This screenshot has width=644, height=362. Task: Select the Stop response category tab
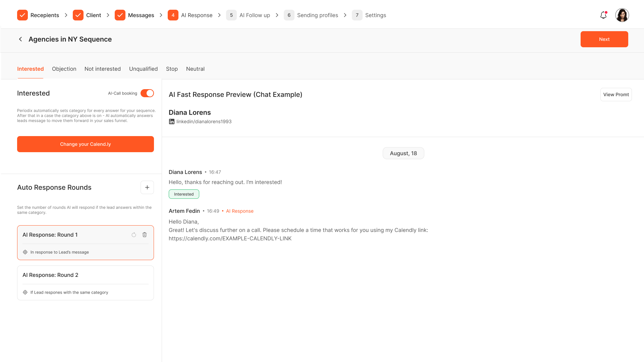point(172,69)
